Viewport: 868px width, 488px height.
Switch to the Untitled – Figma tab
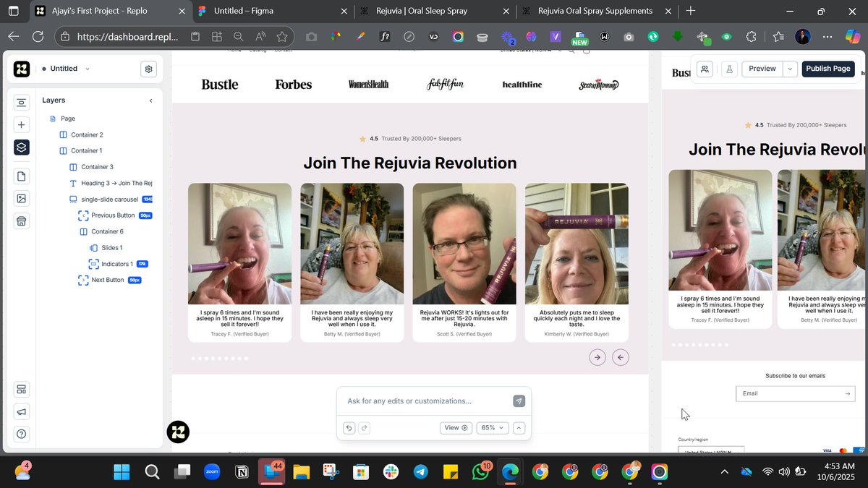271,11
